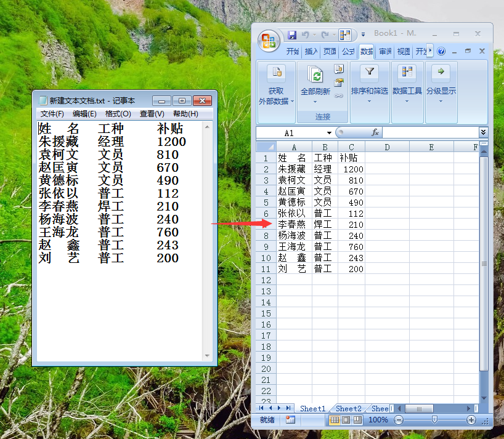Open the 视图 (View) ribbon tab
Screen dimensions: 504x439
coord(404,51)
